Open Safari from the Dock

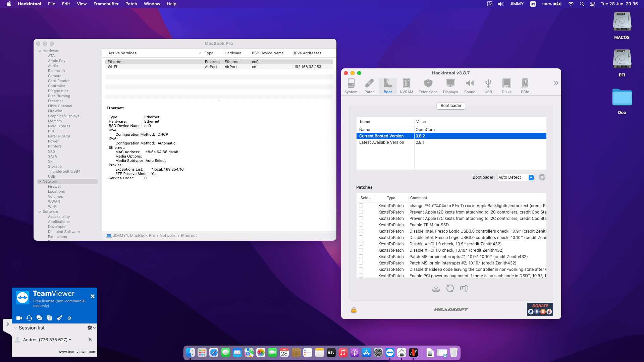pos(214,353)
